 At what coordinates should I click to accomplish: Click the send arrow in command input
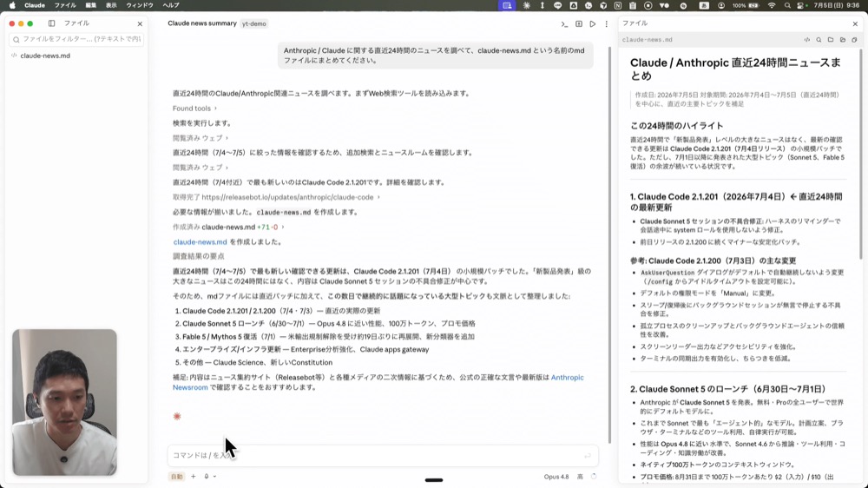(588, 455)
